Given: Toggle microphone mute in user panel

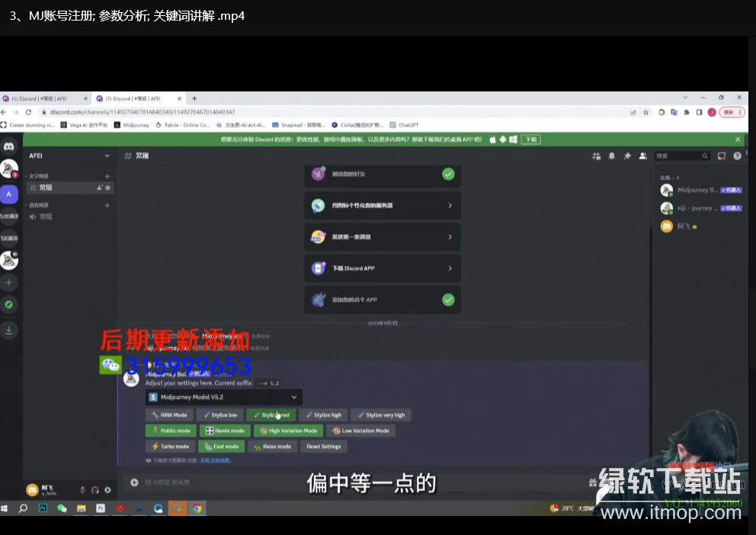Looking at the screenshot, I should click(82, 490).
